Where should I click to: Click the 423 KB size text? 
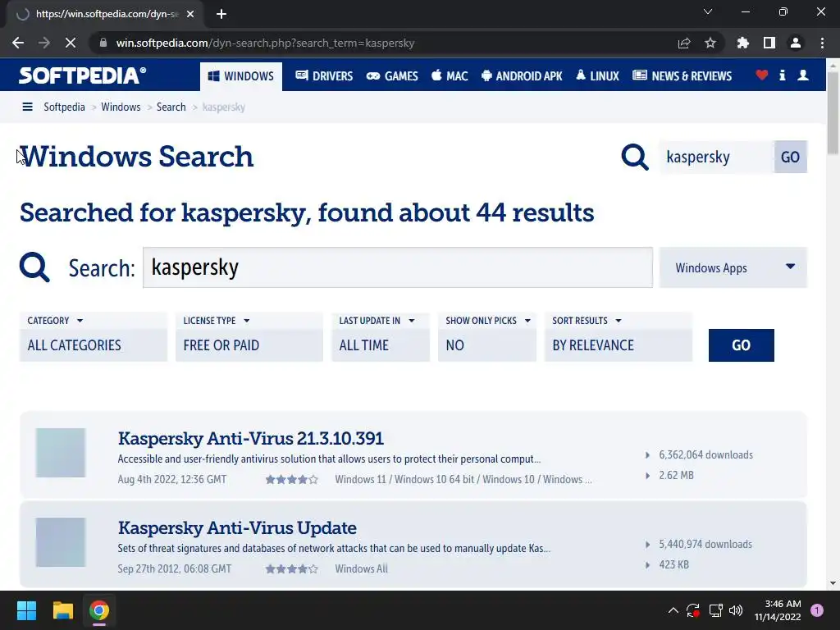pos(674,564)
